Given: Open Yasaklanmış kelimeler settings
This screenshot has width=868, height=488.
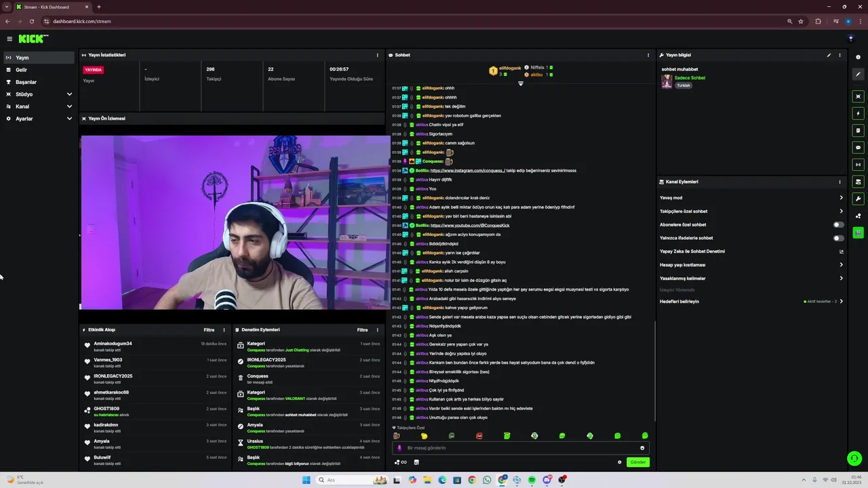Looking at the screenshot, I should click(751, 279).
